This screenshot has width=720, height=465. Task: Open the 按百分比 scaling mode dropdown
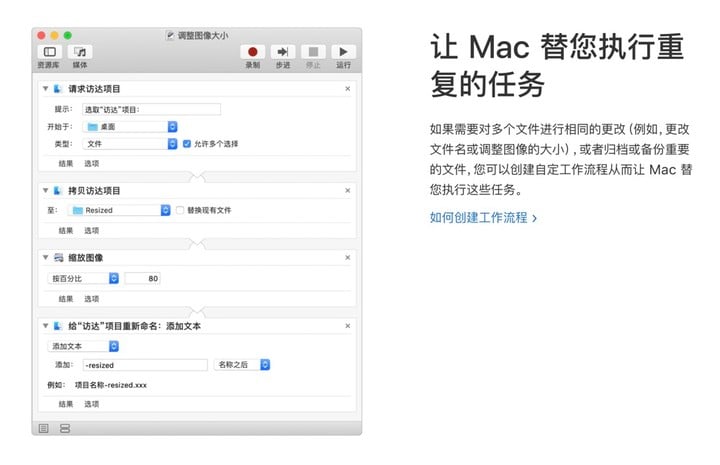pos(85,279)
